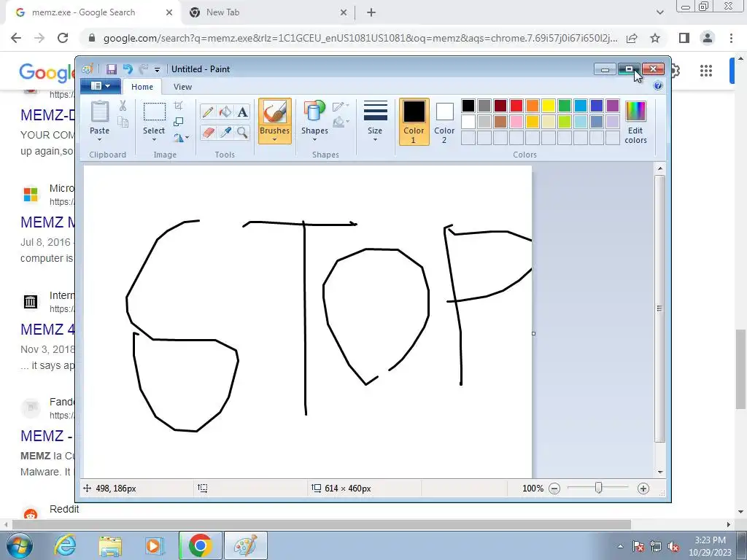The width and height of the screenshot is (747, 560).
Task: Open Chrome profile avatar
Action: point(708,38)
